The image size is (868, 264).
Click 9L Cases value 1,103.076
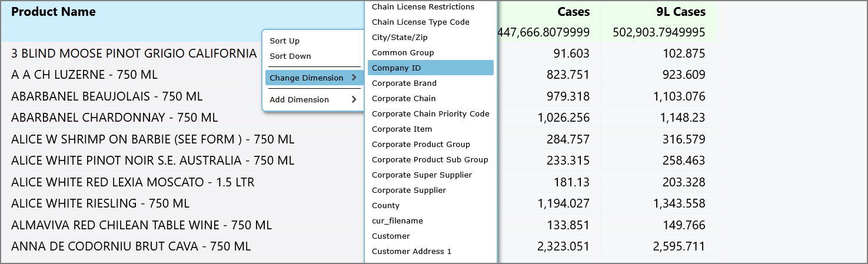pos(679,96)
